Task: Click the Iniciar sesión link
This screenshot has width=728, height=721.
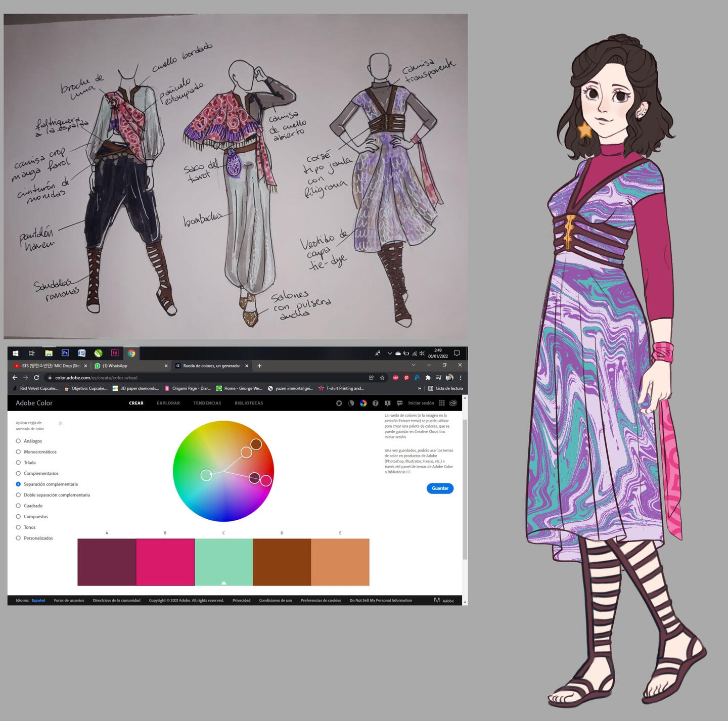Action: coord(421,403)
